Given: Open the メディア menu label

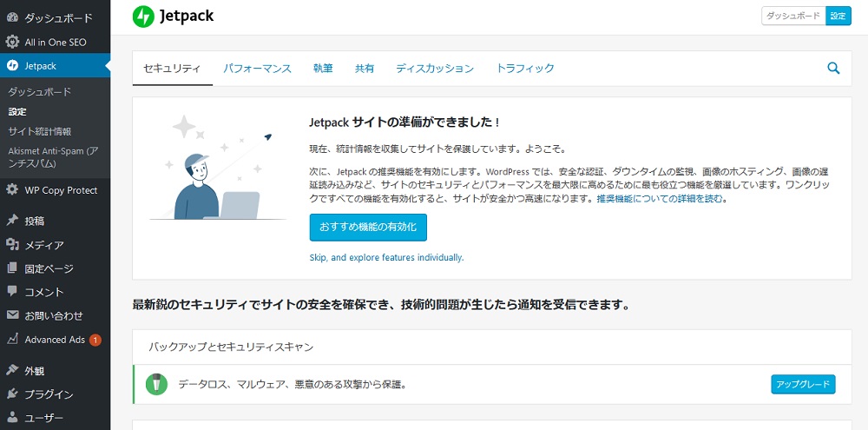Looking at the screenshot, I should (44, 245).
